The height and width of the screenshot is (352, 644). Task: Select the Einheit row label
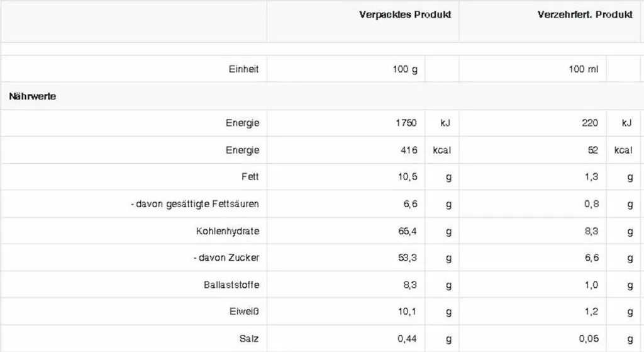coord(243,69)
